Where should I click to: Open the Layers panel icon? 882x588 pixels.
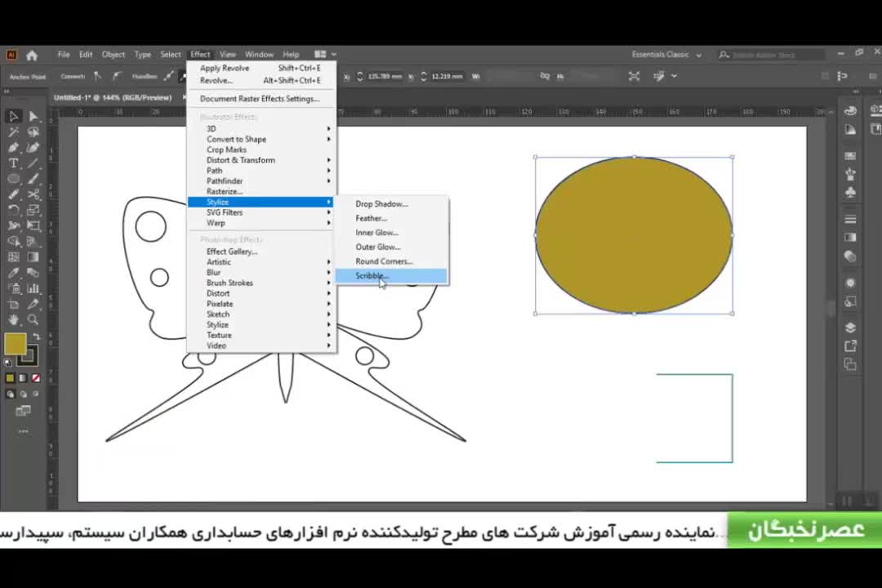(850, 327)
